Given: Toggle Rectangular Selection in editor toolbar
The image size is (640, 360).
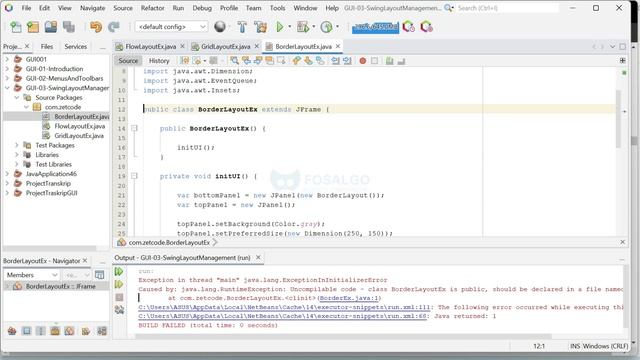Looking at the screenshot, I should (281, 61).
